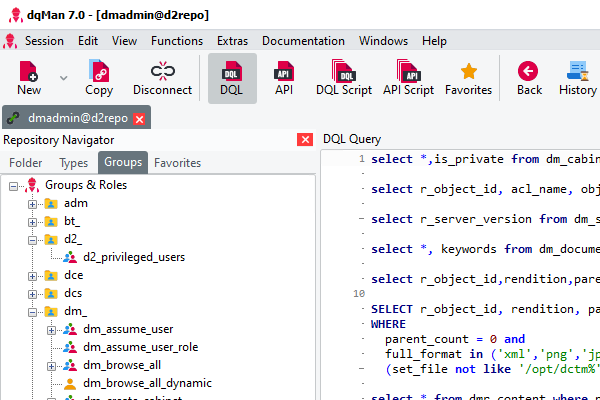The width and height of the screenshot is (600, 400).
Task: Click the dqMan logo left of the Session menu
Action: pyautogui.click(x=10, y=41)
